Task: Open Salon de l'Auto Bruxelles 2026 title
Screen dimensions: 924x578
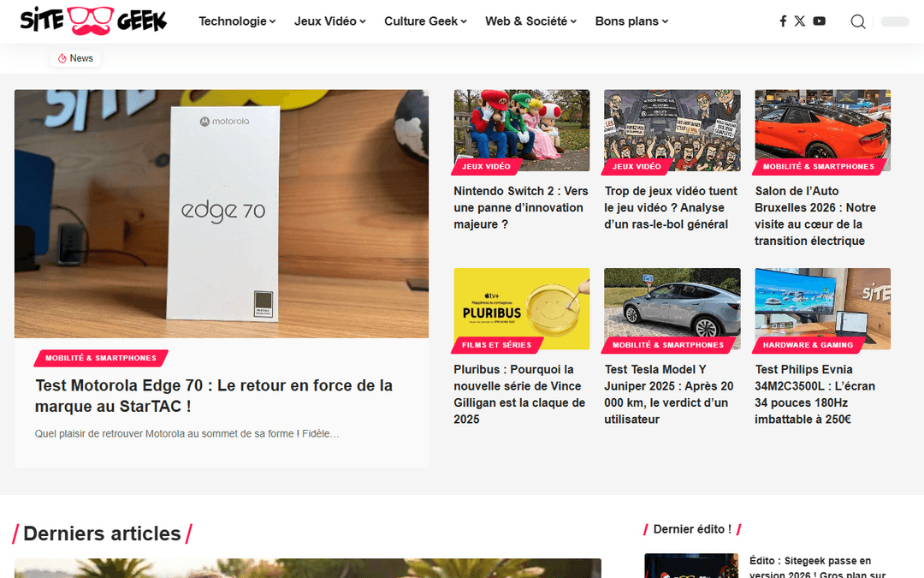Action: (x=815, y=216)
